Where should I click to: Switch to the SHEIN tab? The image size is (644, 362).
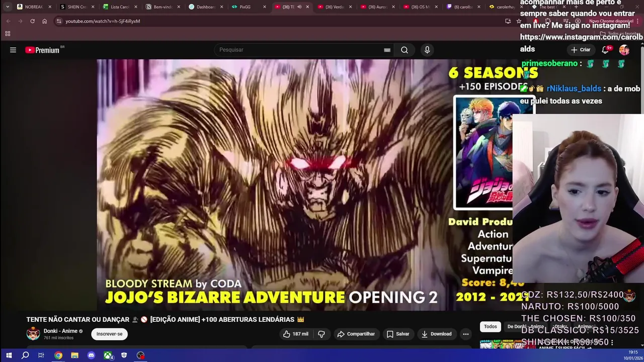(x=77, y=7)
